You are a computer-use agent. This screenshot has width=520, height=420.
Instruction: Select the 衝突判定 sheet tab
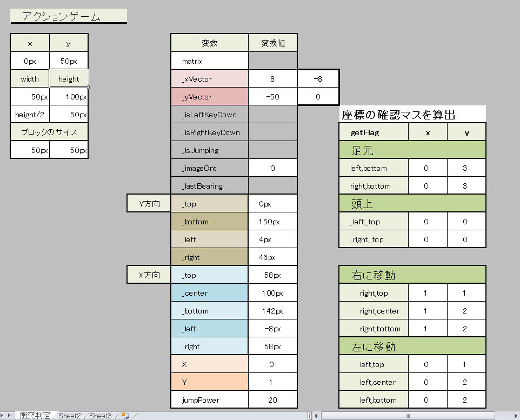[35, 416]
